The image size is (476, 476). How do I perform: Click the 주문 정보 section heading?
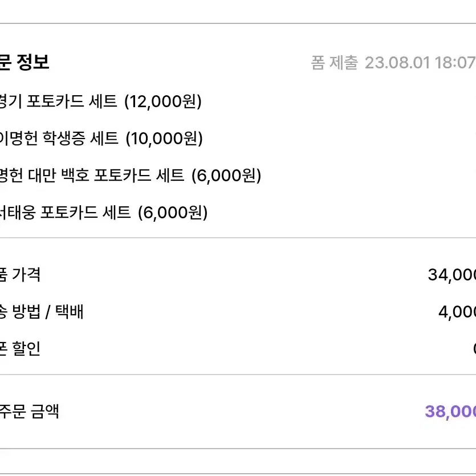click(25, 62)
